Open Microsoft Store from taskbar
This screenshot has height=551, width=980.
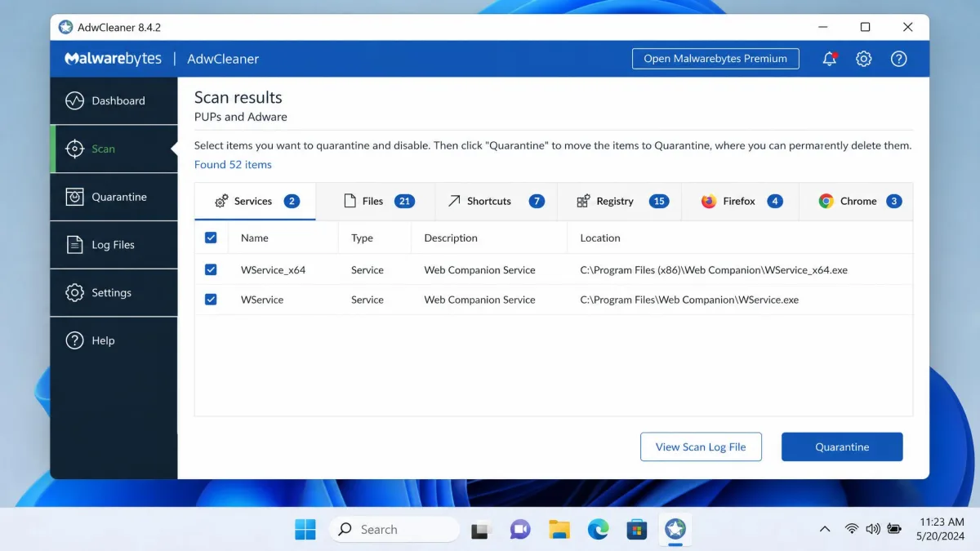(x=637, y=530)
